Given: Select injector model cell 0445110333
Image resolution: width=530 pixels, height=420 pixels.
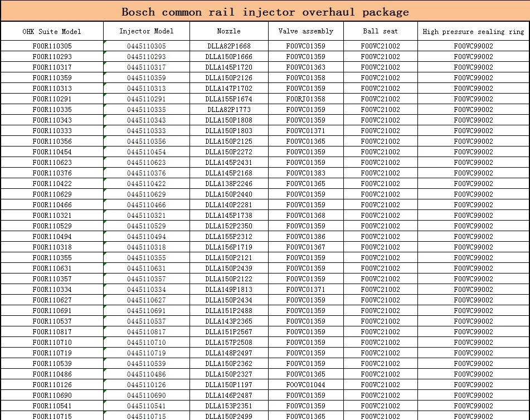Looking at the screenshot, I should click(x=147, y=131).
